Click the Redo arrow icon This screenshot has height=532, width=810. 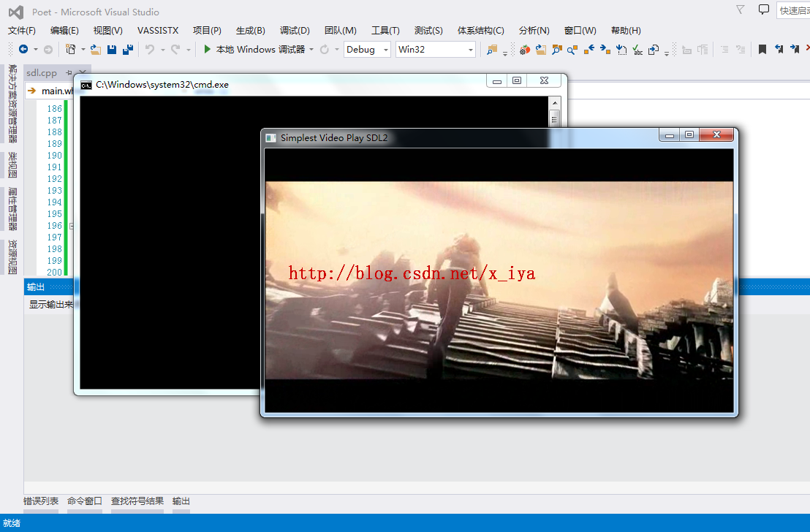click(x=175, y=49)
